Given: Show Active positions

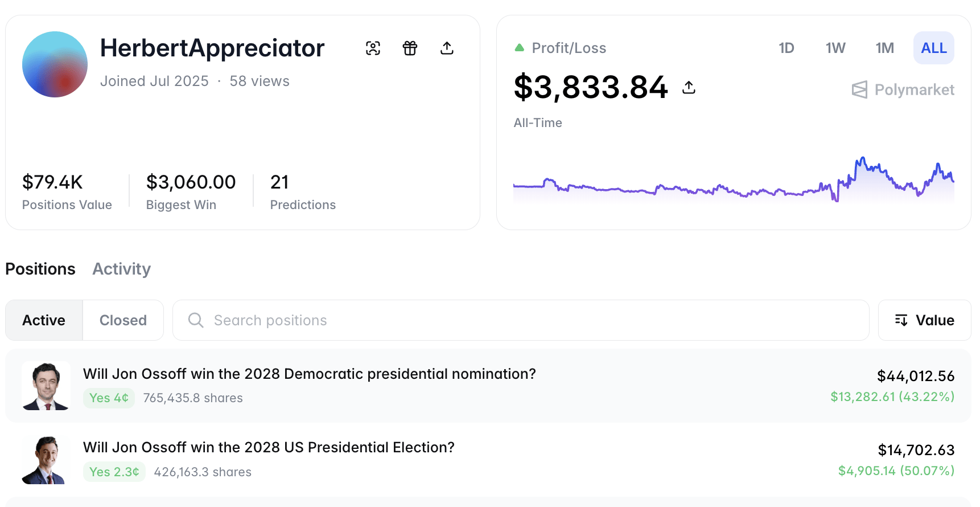Looking at the screenshot, I should pyautogui.click(x=44, y=320).
